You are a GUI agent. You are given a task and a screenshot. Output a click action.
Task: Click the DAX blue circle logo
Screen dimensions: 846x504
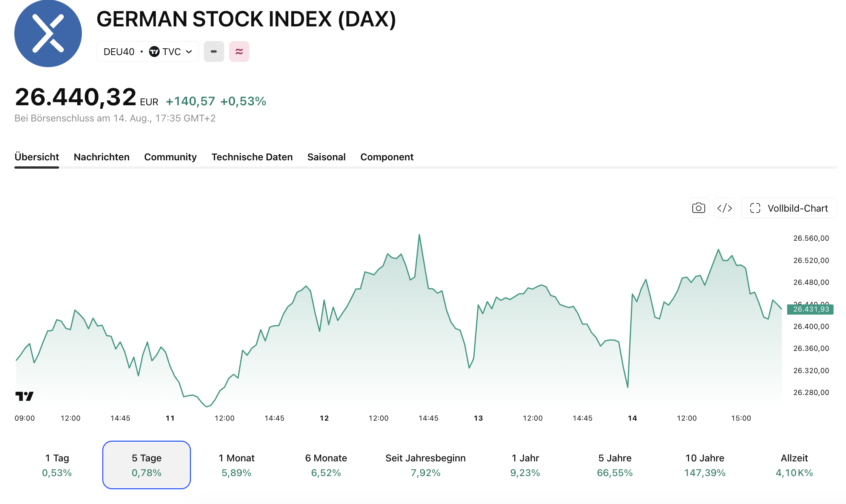[x=48, y=34]
